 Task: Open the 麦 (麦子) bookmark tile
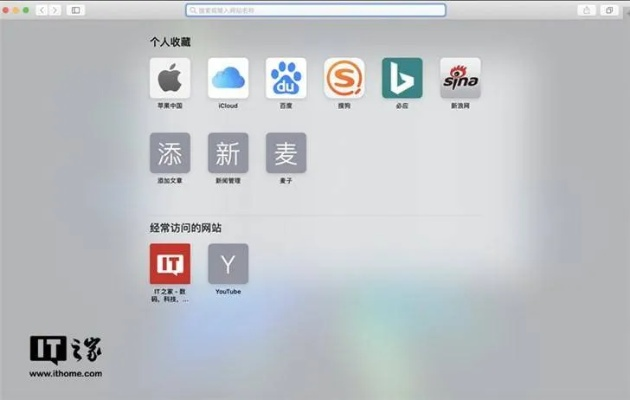click(286, 153)
